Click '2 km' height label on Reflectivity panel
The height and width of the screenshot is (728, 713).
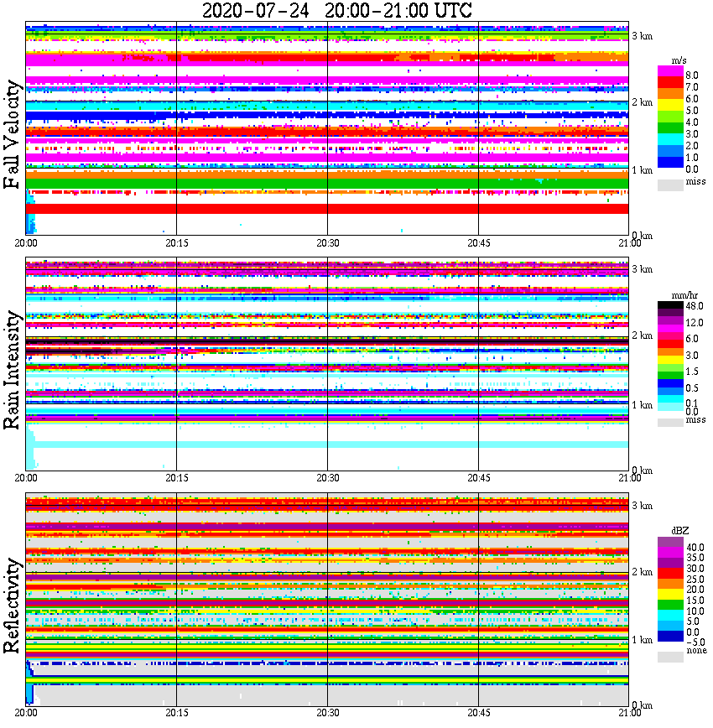(642, 571)
